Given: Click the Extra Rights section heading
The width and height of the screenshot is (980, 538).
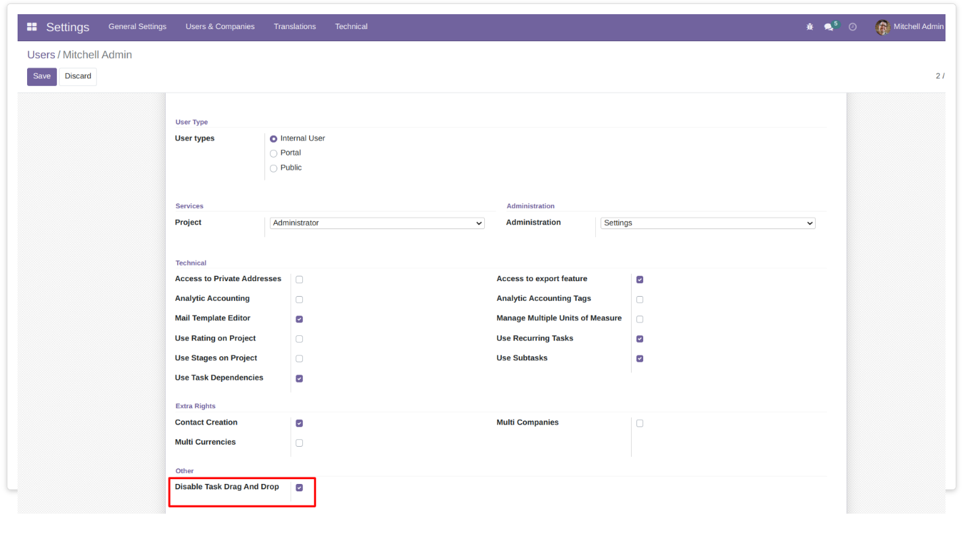Looking at the screenshot, I should tap(195, 406).
